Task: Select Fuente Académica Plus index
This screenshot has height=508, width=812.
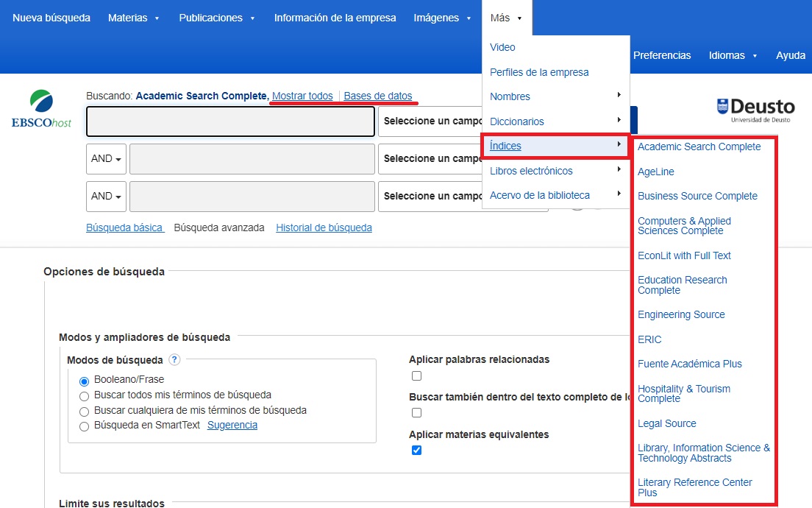Action: coord(689,364)
